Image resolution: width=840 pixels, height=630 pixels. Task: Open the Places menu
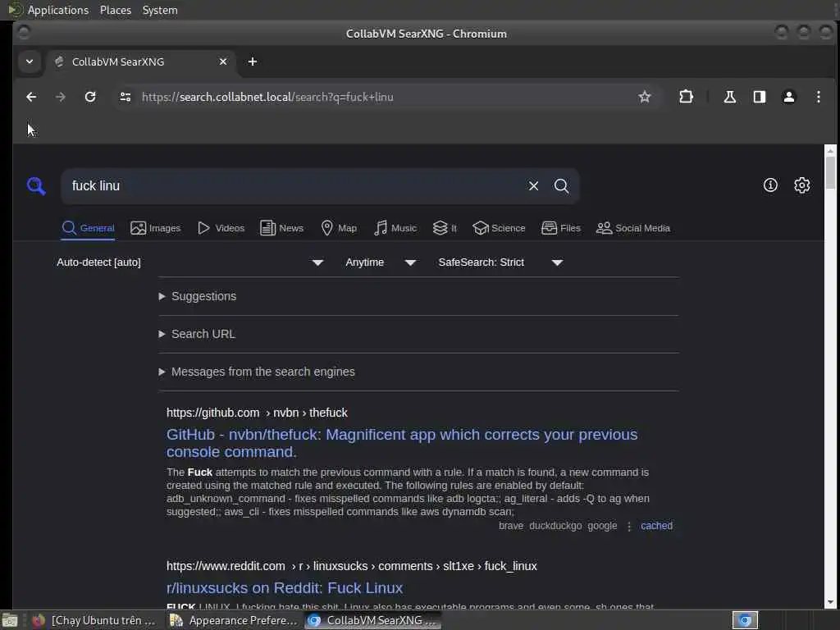point(115,10)
